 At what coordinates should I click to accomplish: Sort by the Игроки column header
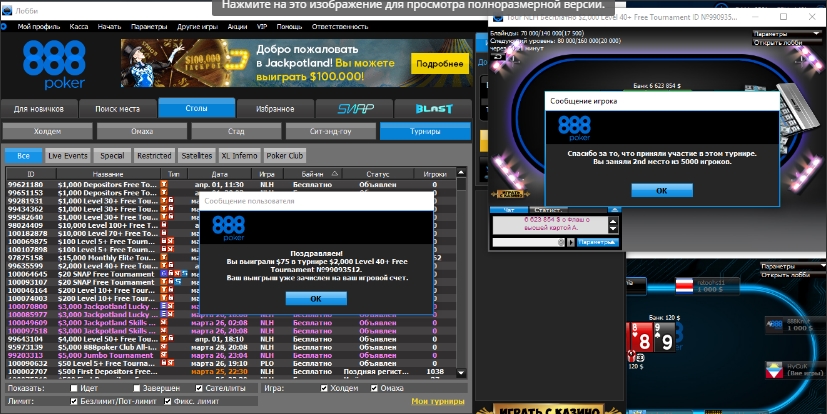click(435, 174)
